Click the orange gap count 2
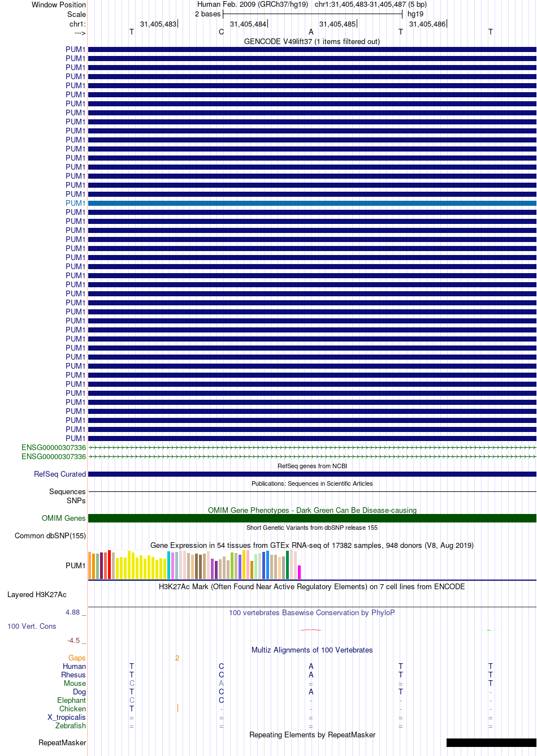Image resolution: width=537 pixels, height=756 pixels. coord(177,658)
